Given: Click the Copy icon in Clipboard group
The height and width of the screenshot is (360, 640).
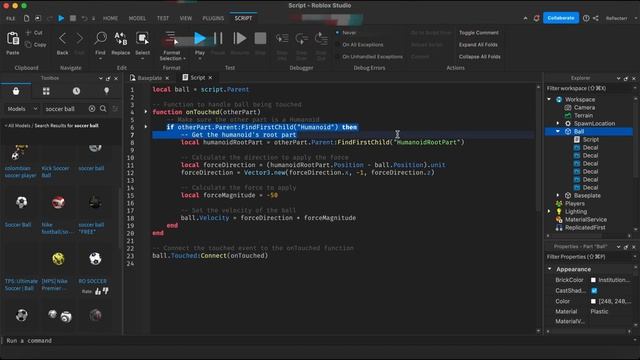Looking at the screenshot, I should click(x=28, y=44).
